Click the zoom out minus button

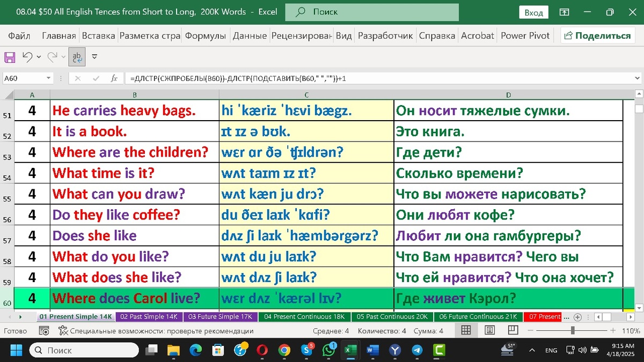click(x=531, y=331)
